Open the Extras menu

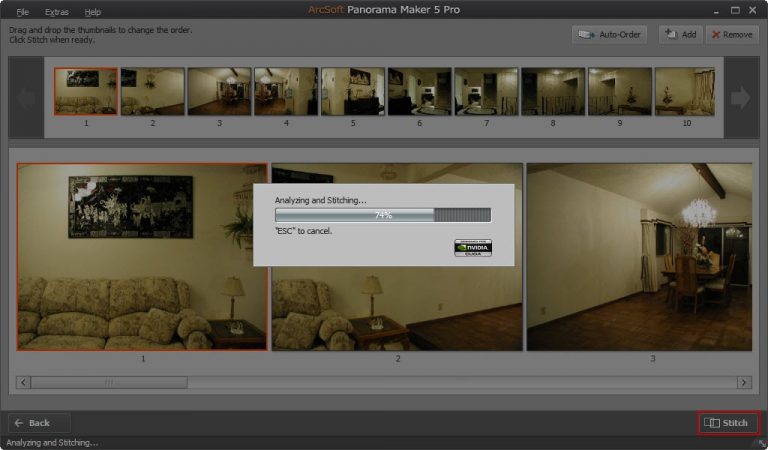coord(57,12)
